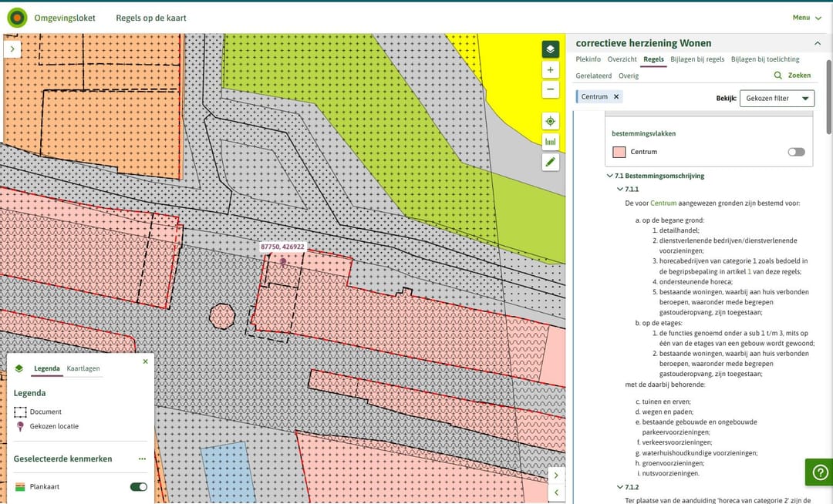The height and width of the screenshot is (504, 833).
Task: Open the map layers button
Action: [550, 49]
